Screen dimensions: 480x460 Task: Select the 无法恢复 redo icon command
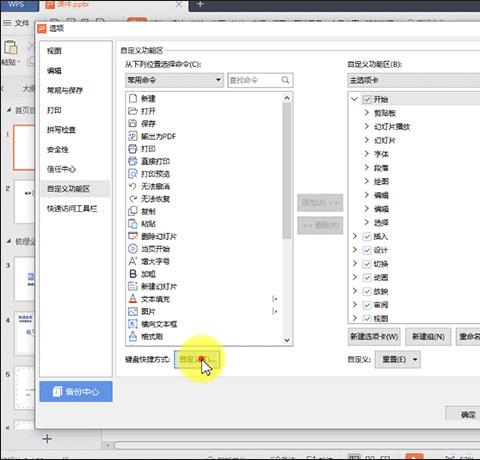[x=133, y=199]
